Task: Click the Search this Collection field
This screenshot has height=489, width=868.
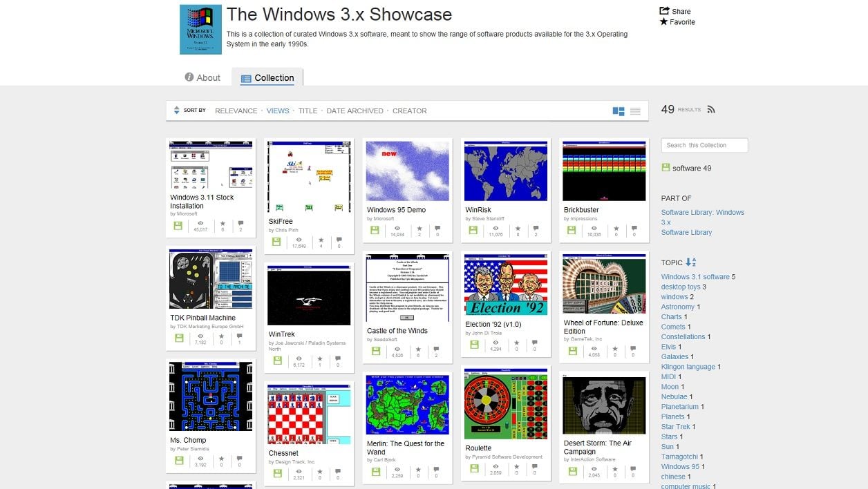Action: tap(704, 145)
